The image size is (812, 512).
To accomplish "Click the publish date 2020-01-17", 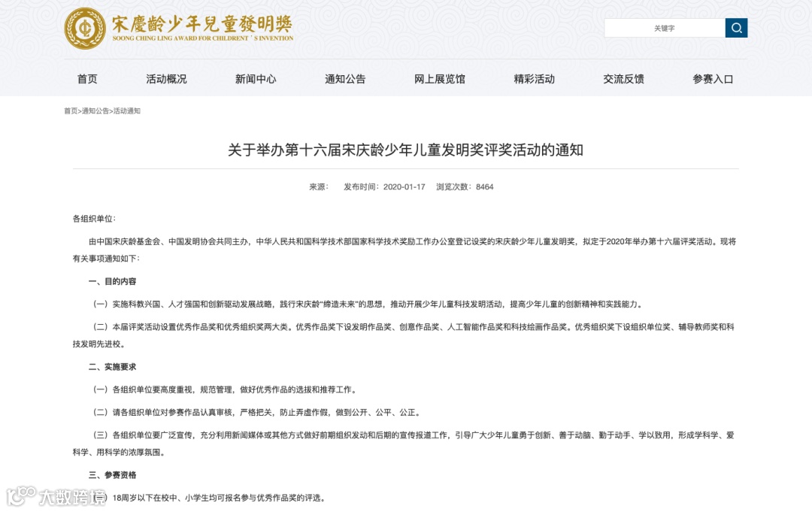I will tap(404, 187).
